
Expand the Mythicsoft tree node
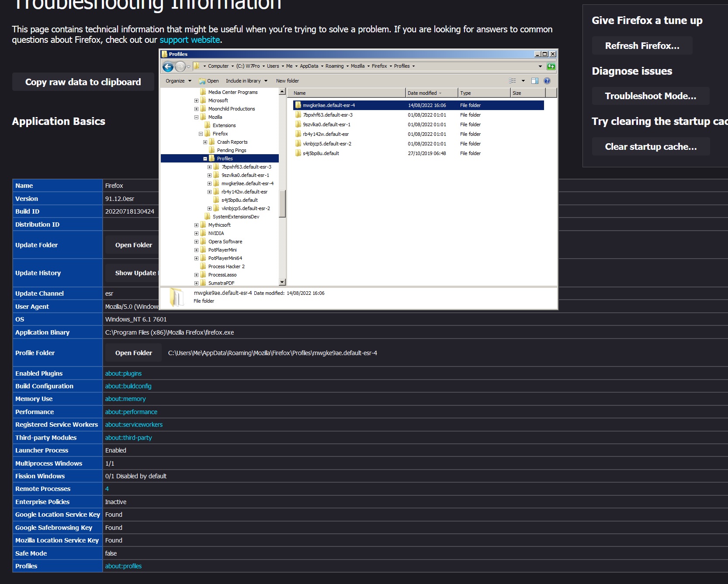[196, 225]
